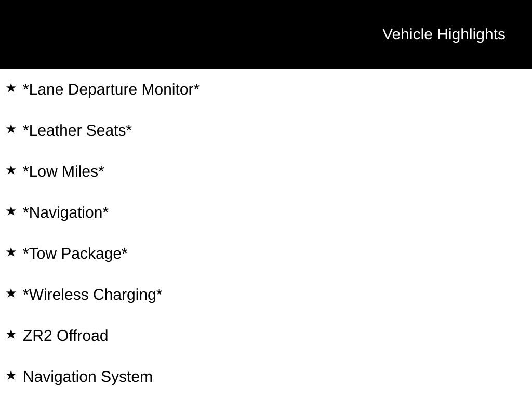Click the star icon beside ZR2 Offroad

pyautogui.click(x=11, y=335)
